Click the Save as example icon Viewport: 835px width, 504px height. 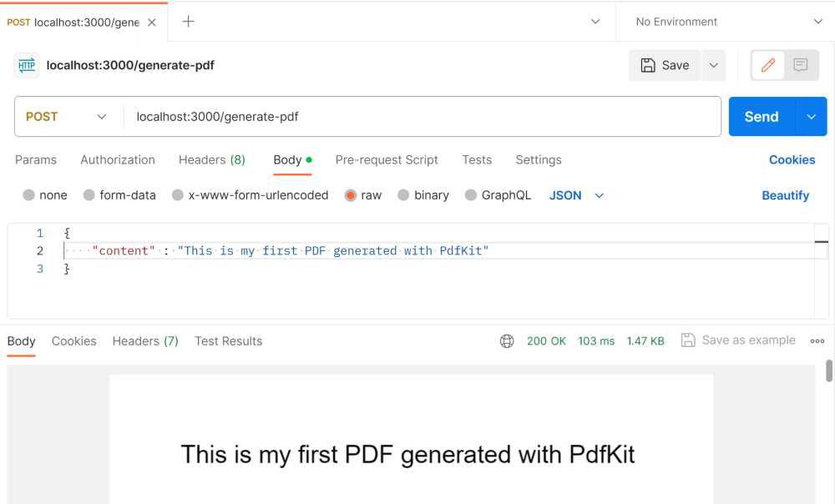pos(688,340)
